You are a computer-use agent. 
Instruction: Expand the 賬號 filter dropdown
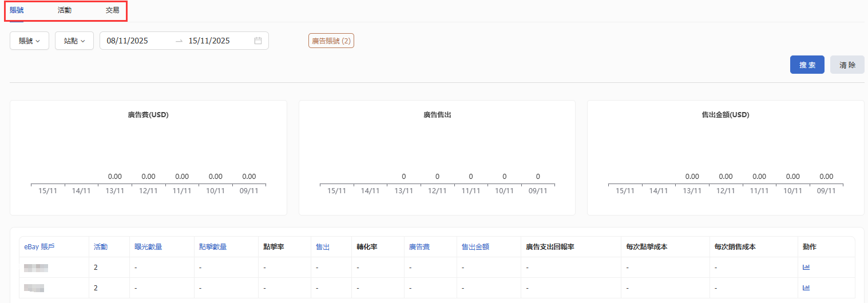29,41
